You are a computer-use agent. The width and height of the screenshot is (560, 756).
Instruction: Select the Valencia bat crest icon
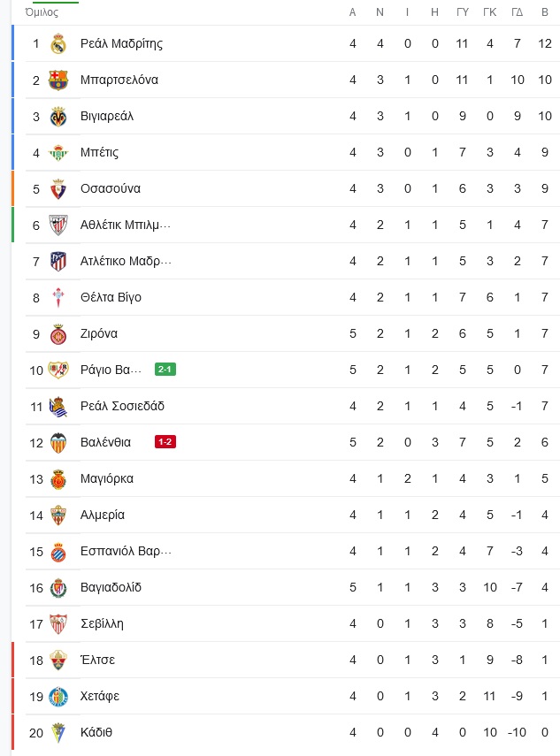pyautogui.click(x=58, y=443)
